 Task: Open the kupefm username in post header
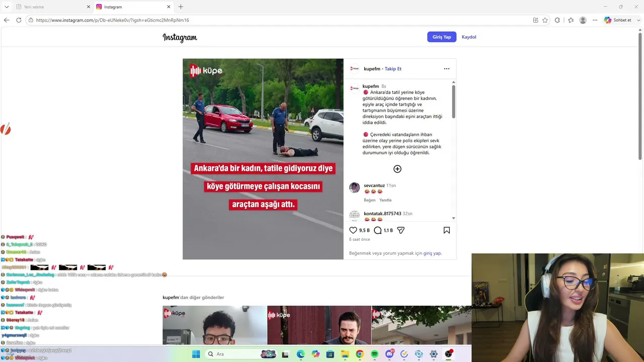372,69
